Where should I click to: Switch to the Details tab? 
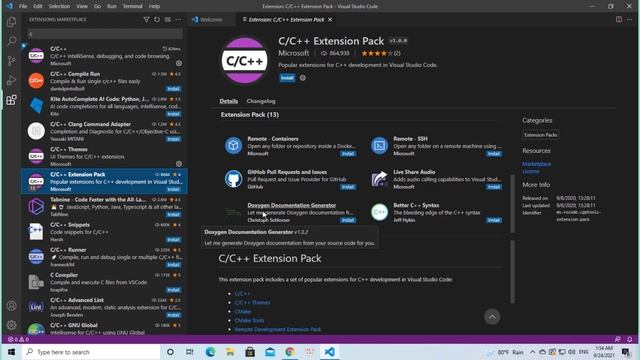pyautogui.click(x=229, y=101)
